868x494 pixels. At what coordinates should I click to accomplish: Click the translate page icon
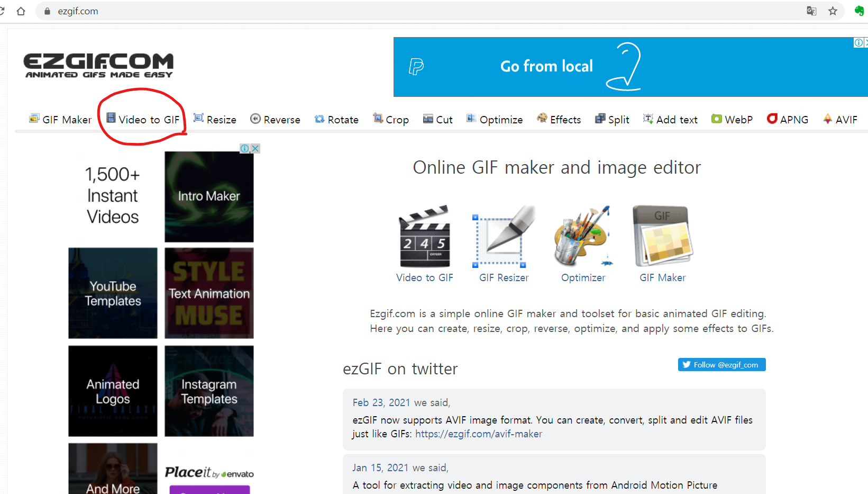[811, 11]
